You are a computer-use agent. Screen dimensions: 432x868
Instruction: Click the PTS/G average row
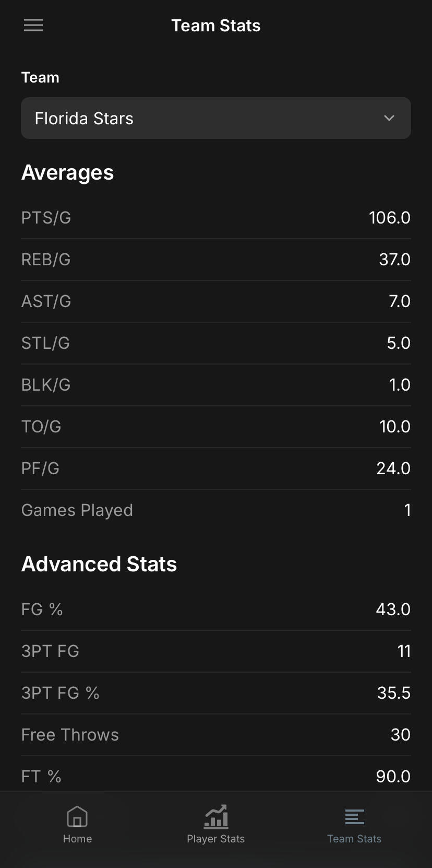215,218
